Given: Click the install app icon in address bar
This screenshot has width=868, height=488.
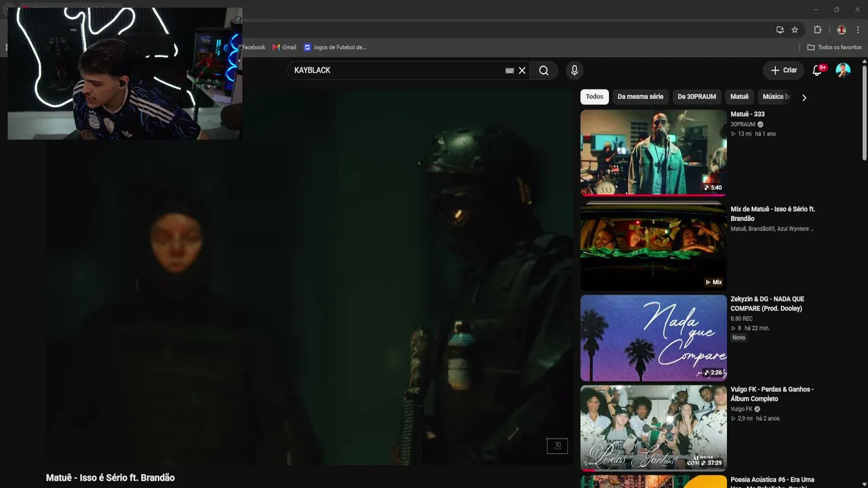Looking at the screenshot, I should 780,30.
